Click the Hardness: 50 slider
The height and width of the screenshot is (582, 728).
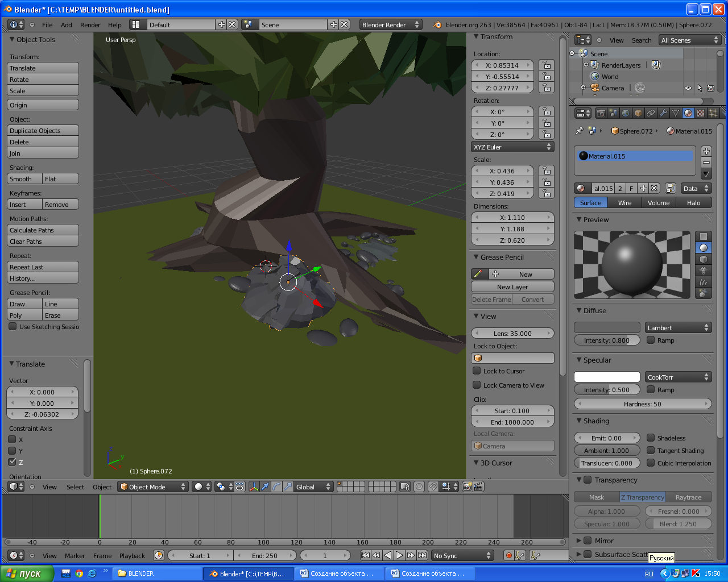(643, 404)
